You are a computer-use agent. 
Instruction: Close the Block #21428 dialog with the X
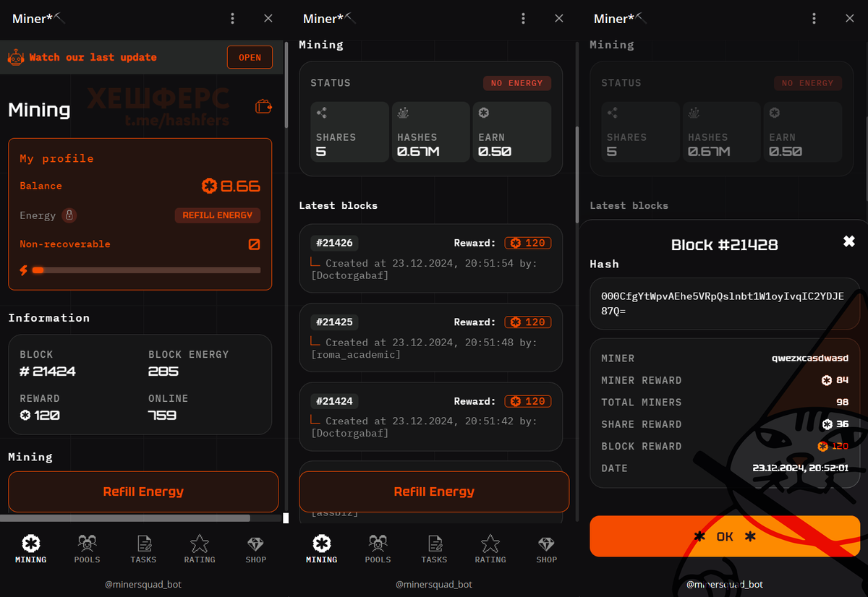(849, 241)
